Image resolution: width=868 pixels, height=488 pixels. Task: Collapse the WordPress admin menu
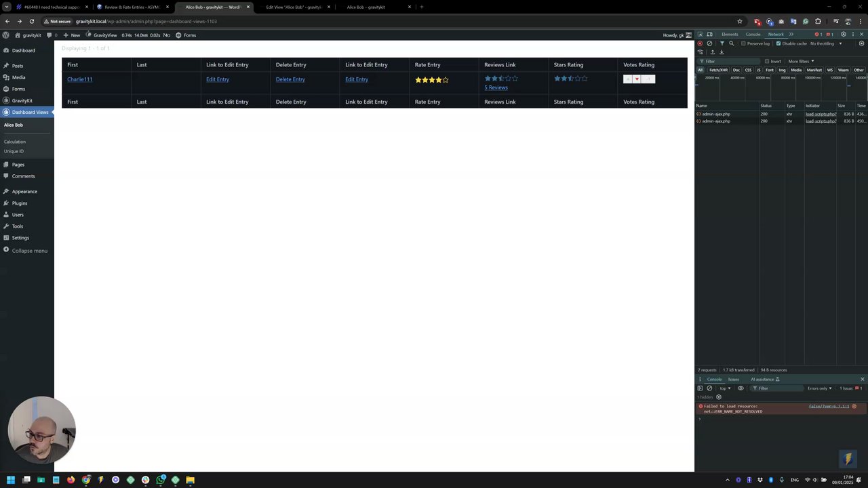[x=25, y=251]
